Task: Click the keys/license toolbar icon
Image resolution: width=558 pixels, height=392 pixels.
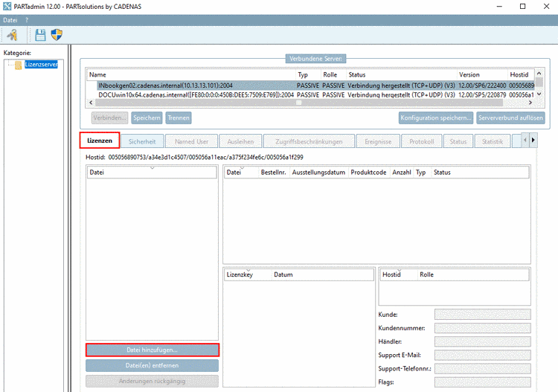Action: [x=13, y=35]
